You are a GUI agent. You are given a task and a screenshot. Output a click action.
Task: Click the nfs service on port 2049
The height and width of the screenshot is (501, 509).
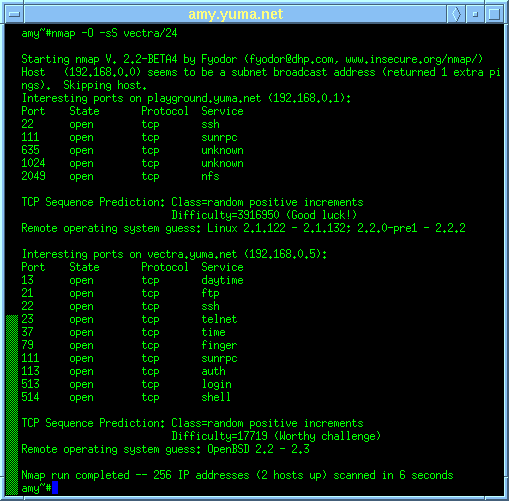click(210, 176)
